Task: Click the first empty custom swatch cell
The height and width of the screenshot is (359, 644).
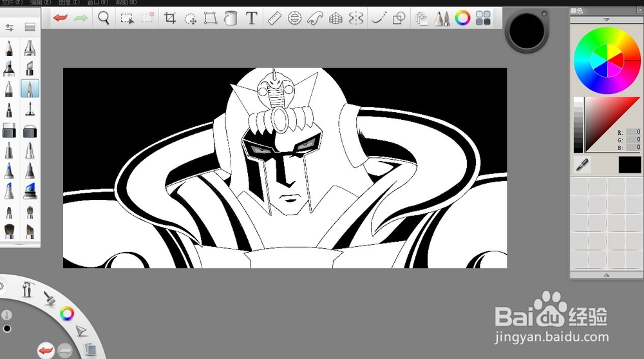Action: [x=580, y=186]
